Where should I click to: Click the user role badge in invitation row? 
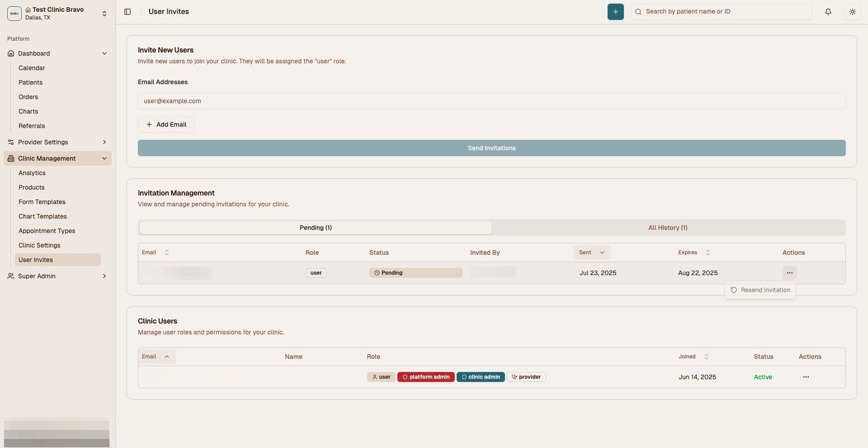(316, 273)
